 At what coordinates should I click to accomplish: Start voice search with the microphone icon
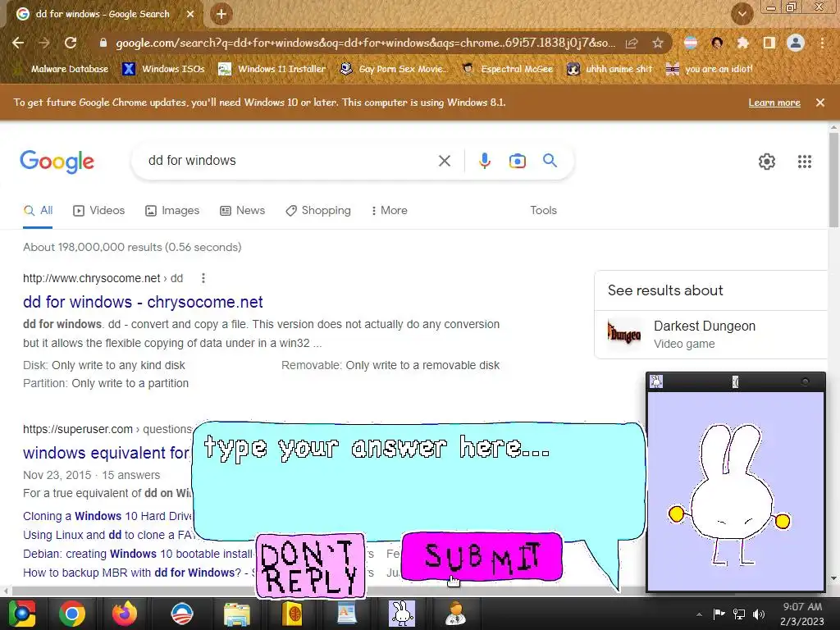[x=484, y=161]
